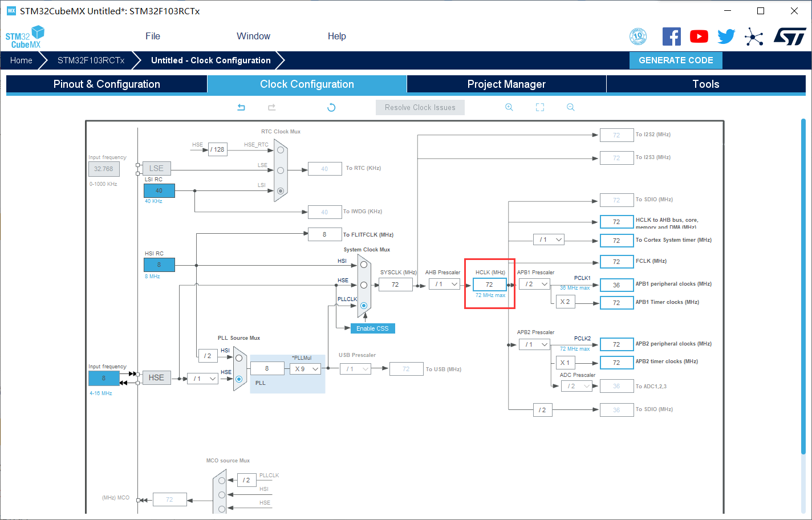Zoom out of the clock diagram
This screenshot has height=520, width=812.
(571, 107)
